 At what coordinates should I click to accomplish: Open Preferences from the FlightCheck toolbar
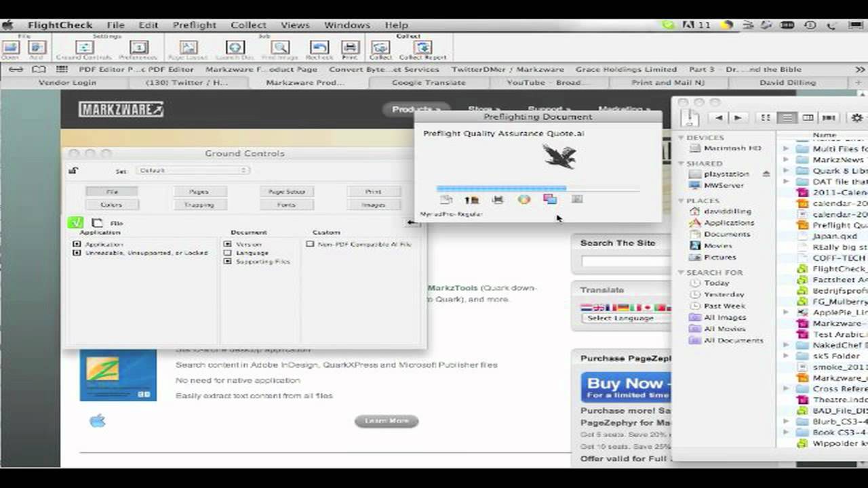(x=138, y=48)
